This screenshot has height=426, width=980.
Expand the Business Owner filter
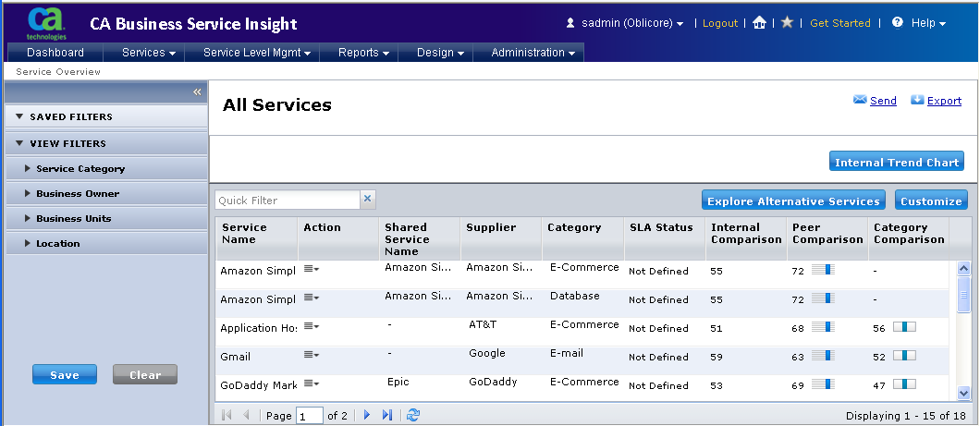click(x=77, y=193)
